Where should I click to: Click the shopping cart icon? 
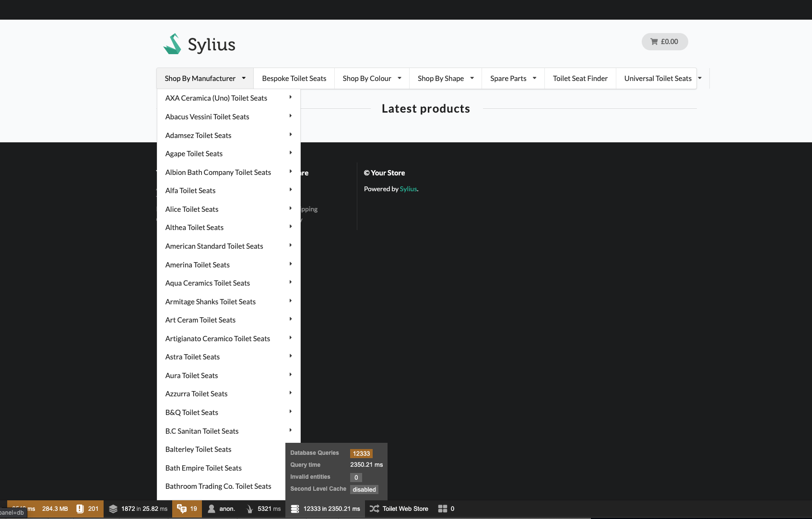click(654, 41)
